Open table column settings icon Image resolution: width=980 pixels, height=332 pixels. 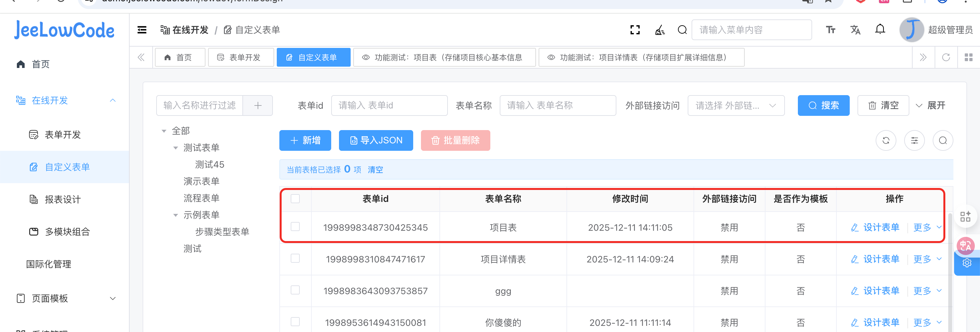tap(914, 140)
